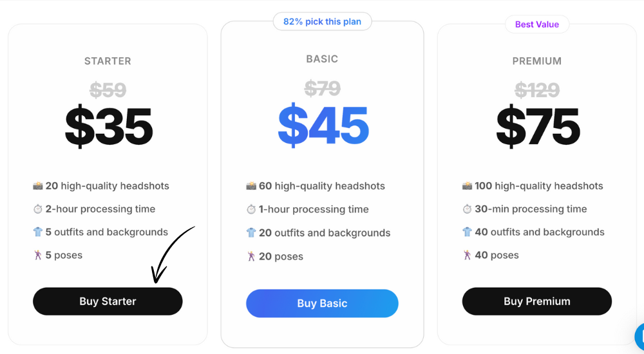The image size is (644, 354).
Task: Click the shirt icon beside 40 outfits
Action: [467, 232]
